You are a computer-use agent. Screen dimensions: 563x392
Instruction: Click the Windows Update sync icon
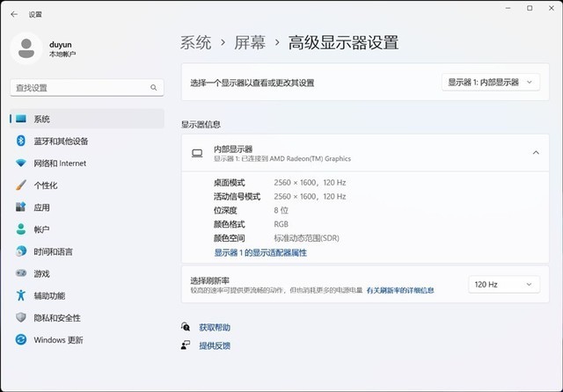click(x=21, y=339)
